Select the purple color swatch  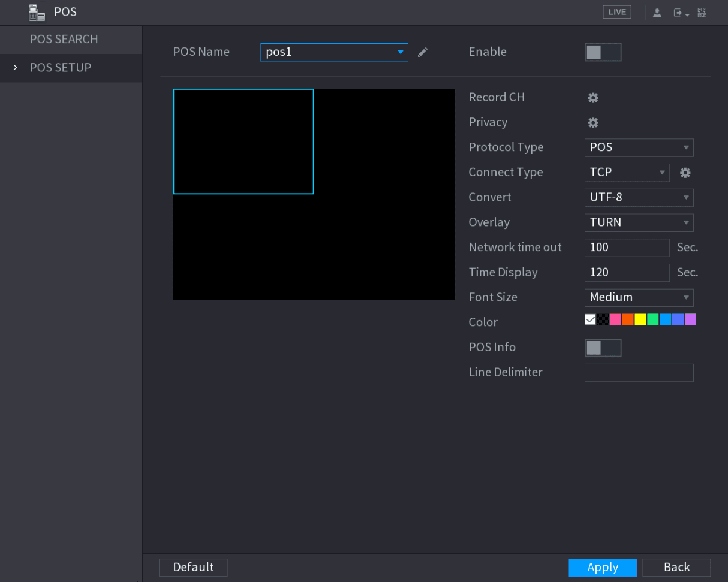click(x=691, y=319)
